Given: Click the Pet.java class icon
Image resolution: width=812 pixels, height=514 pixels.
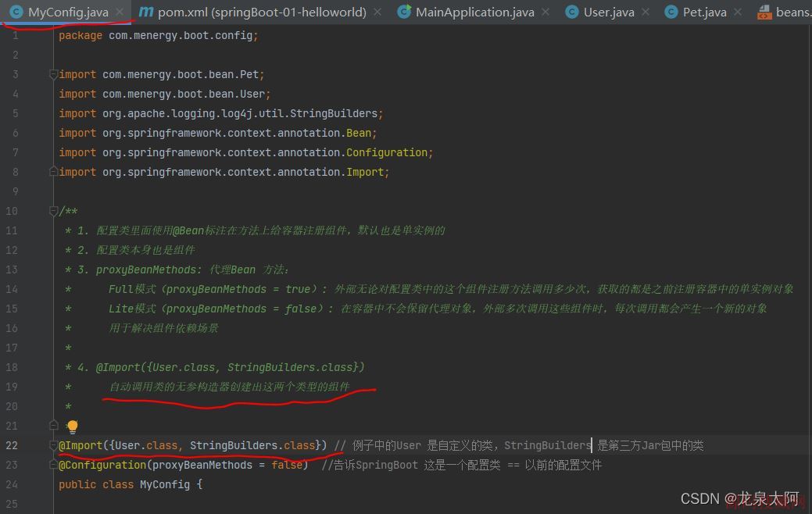Looking at the screenshot, I should (x=671, y=12).
